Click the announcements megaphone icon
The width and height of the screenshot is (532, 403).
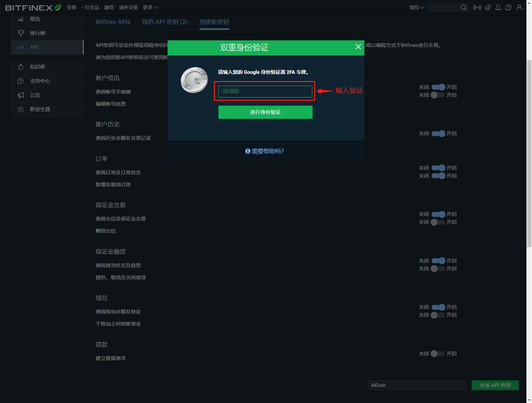[x=21, y=95]
